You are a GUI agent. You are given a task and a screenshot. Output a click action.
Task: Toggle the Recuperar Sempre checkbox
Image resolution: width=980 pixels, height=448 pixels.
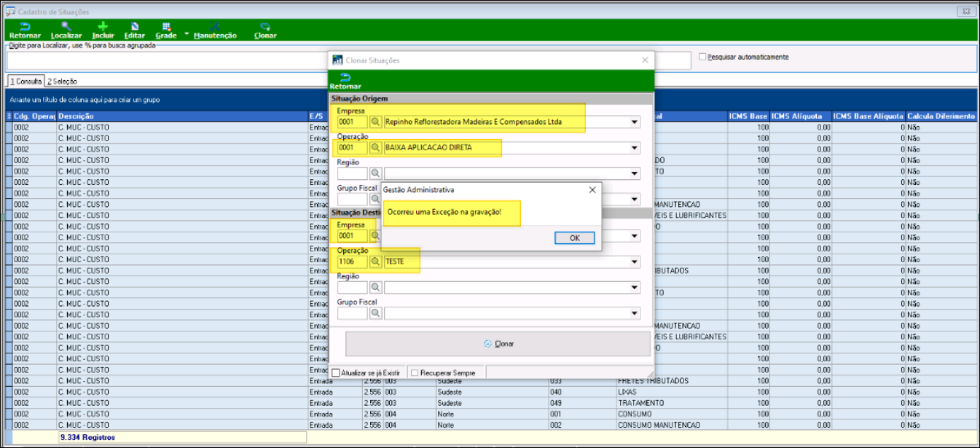tap(415, 373)
